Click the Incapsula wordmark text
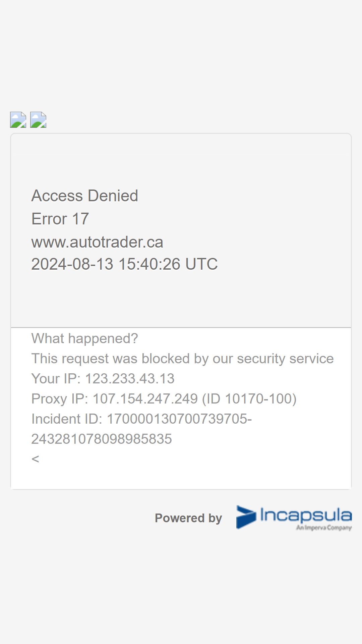Screen dimensions: 362x644 point(306,516)
